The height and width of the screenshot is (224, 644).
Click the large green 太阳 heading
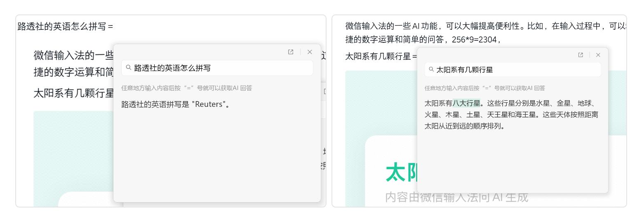(x=401, y=173)
